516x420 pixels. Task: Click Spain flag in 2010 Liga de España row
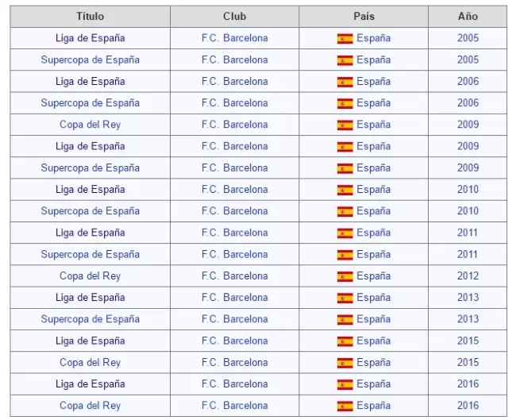(x=345, y=190)
